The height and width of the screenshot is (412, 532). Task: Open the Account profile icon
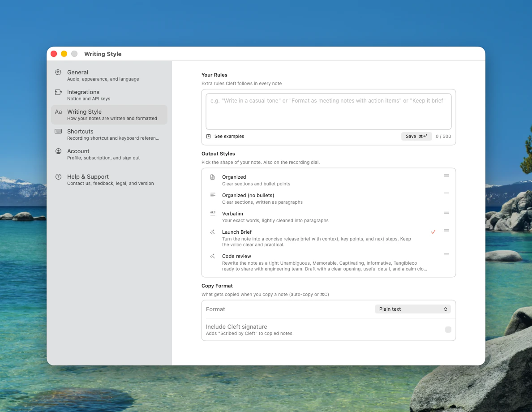[x=58, y=151]
